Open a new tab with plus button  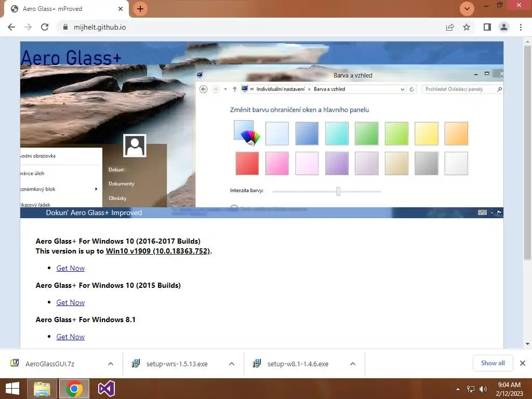140,9
